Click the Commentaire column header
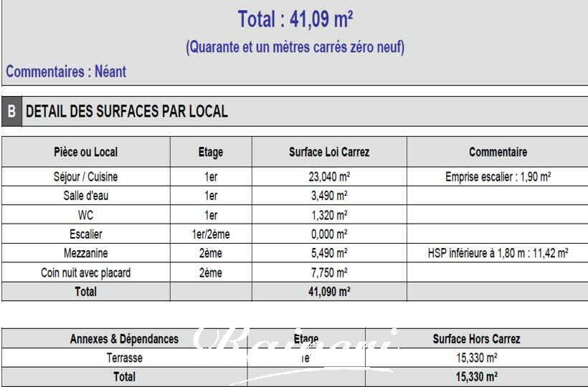This screenshot has height=387, width=588. [x=498, y=152]
